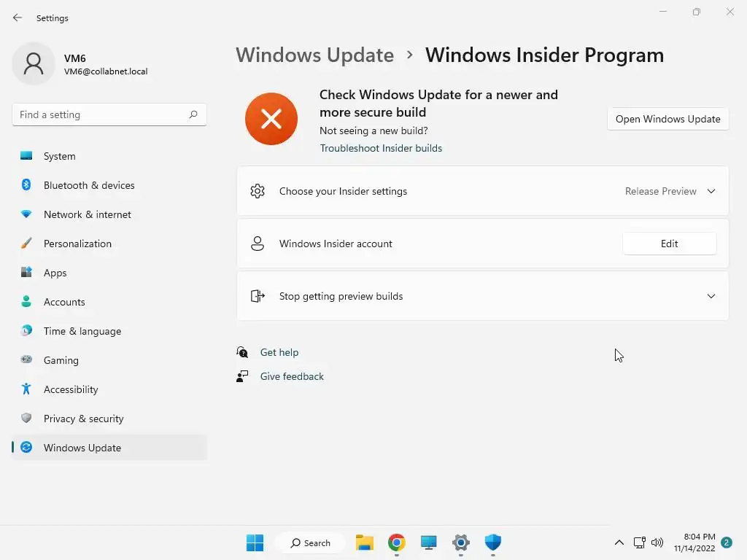The height and width of the screenshot is (560, 747).
Task: Click the search magnifier in Find a setting
Action: [x=193, y=114]
